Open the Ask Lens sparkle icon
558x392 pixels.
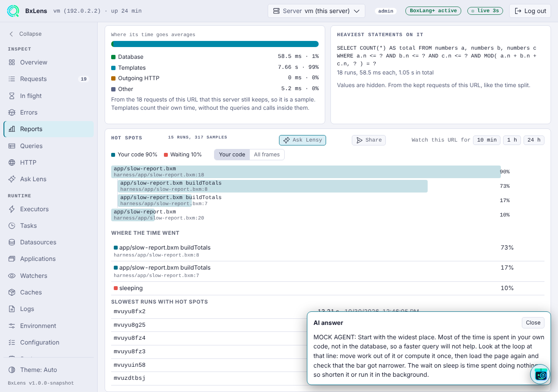point(12,179)
